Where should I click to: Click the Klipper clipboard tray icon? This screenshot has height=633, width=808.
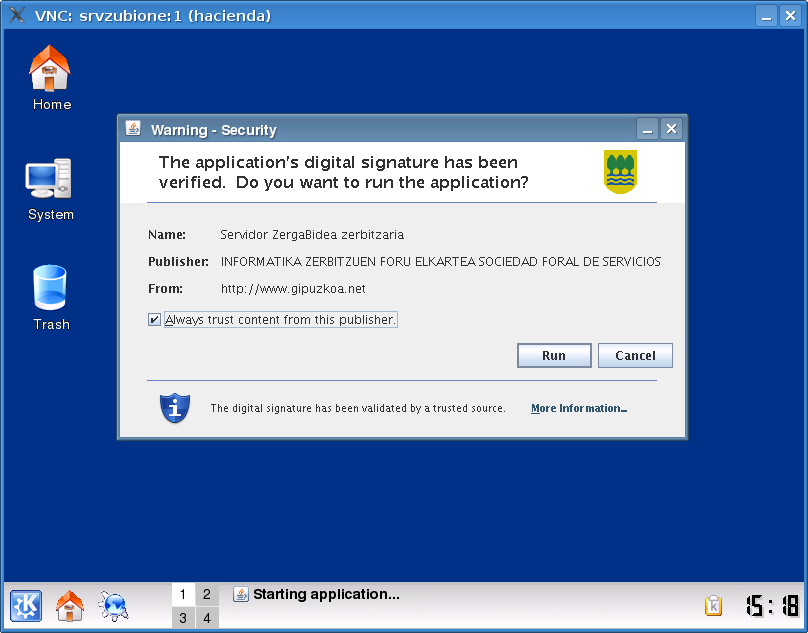tap(713, 606)
